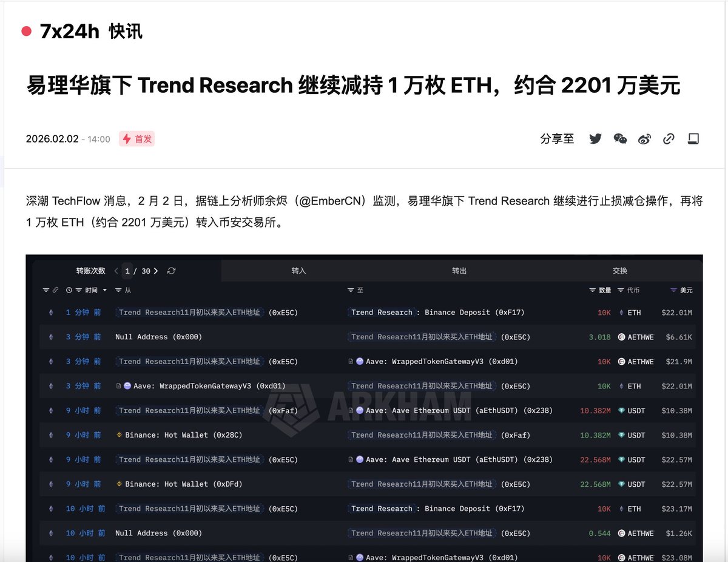Screen dimensions: 728x562
Task: Open the 1 分钟 前 transaction link
Action: pyautogui.click(x=84, y=313)
